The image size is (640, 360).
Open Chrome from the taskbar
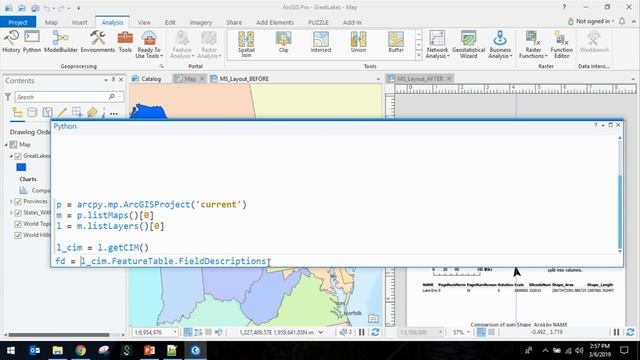click(80, 350)
